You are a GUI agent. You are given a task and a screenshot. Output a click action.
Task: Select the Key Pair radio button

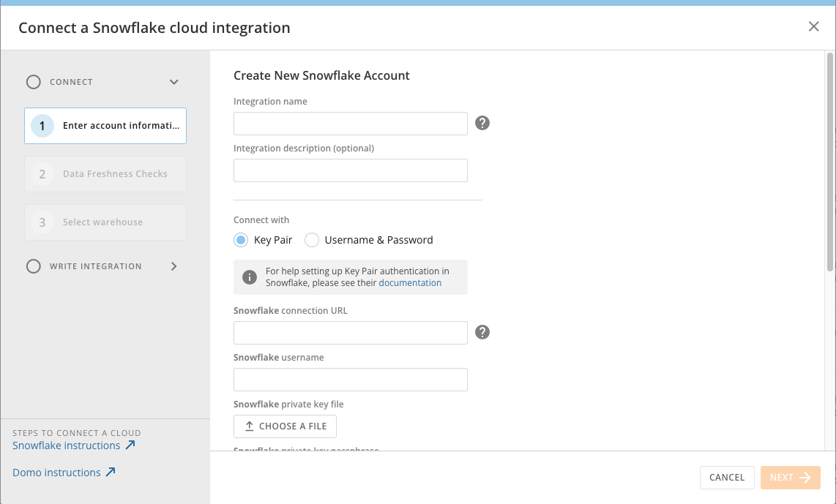coord(241,240)
